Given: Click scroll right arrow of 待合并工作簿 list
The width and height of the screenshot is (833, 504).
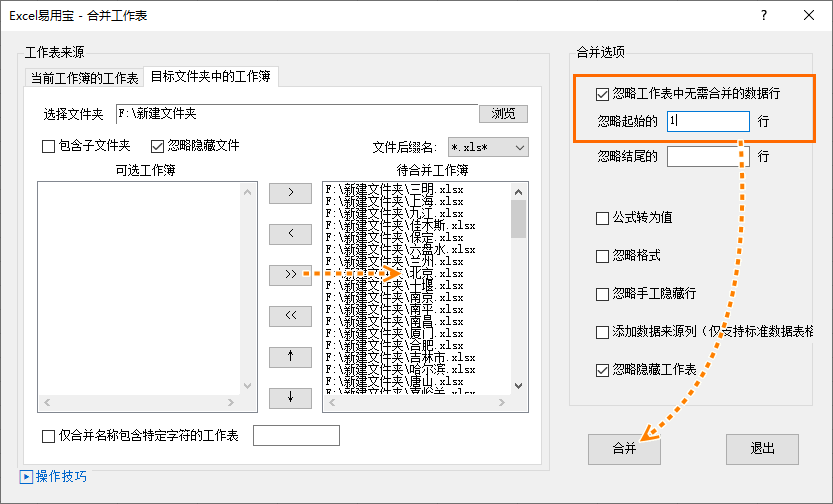Looking at the screenshot, I should [502, 403].
